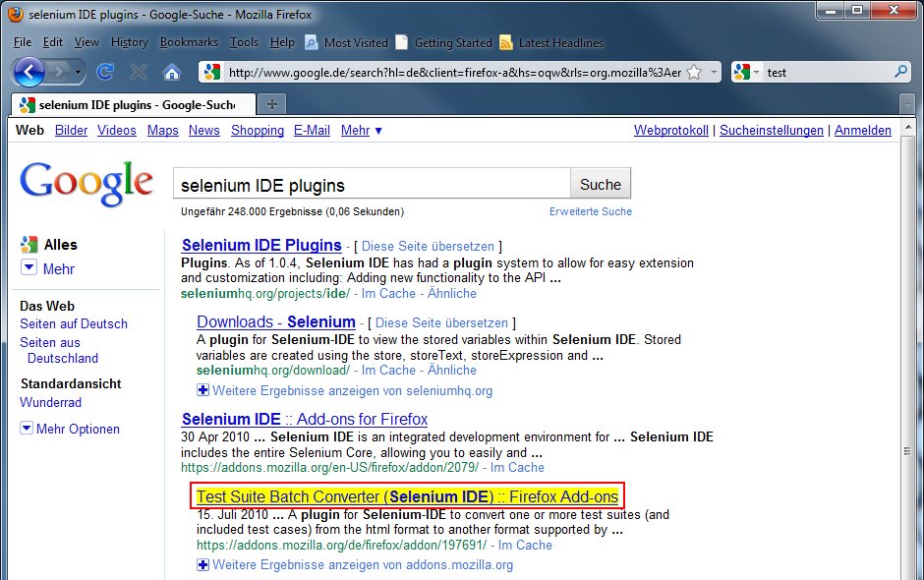Open the Tools menu

click(244, 42)
